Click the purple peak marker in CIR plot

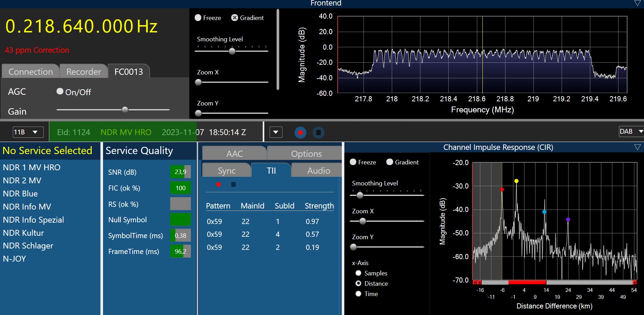click(568, 220)
